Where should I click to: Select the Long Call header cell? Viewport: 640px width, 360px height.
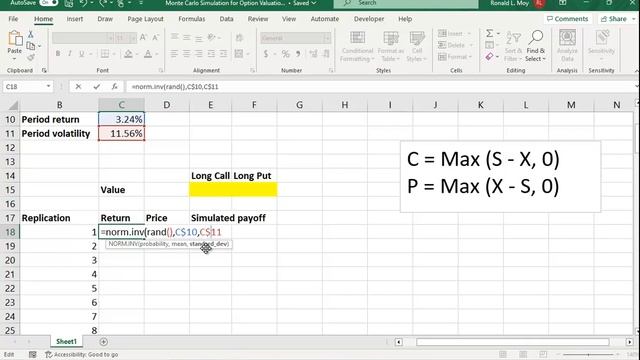coord(210,176)
